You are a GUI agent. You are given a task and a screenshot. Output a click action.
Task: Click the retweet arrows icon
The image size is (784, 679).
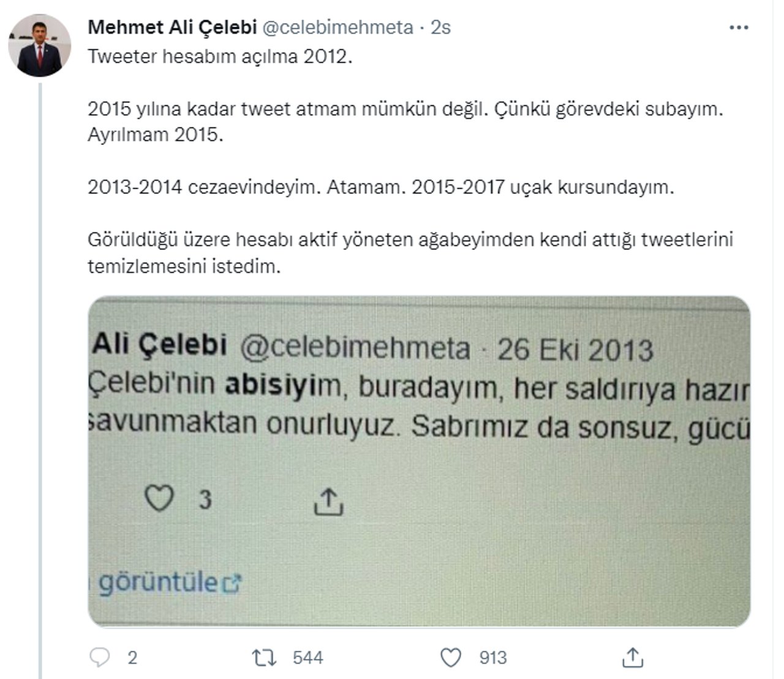265,658
